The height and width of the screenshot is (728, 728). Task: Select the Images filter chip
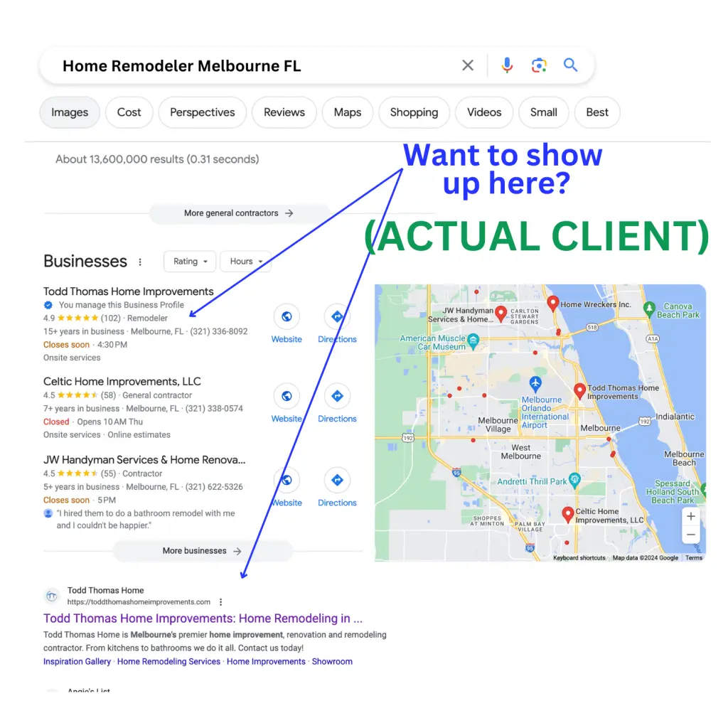70,112
